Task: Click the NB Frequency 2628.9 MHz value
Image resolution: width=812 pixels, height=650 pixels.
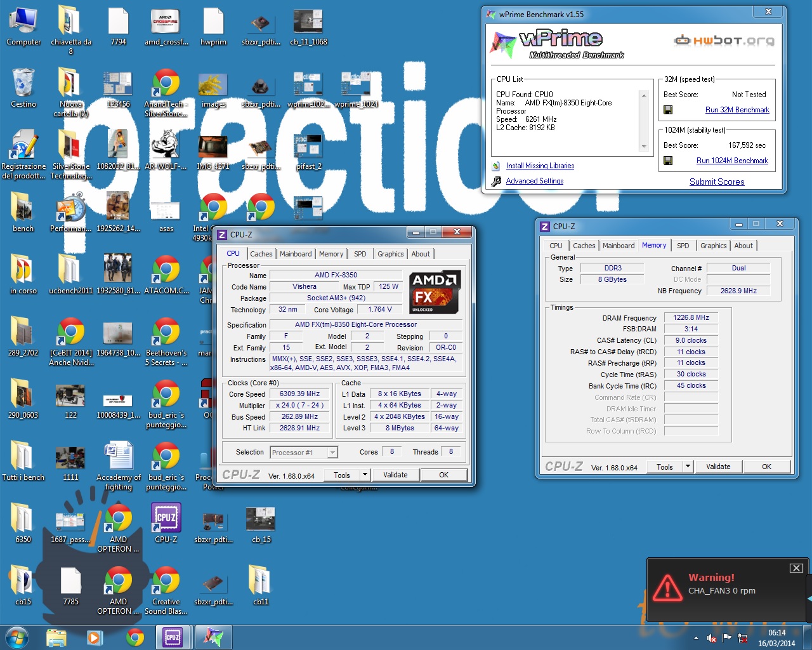Action: (x=738, y=291)
